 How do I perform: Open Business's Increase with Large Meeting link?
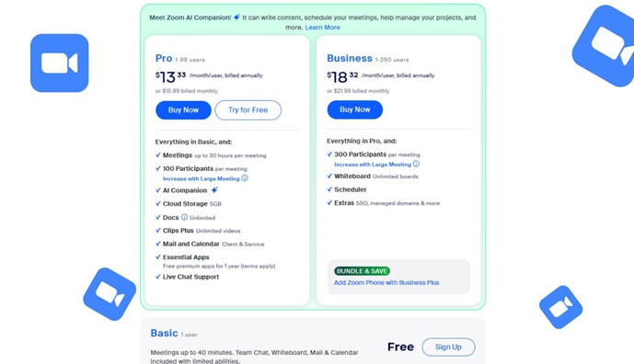(373, 165)
